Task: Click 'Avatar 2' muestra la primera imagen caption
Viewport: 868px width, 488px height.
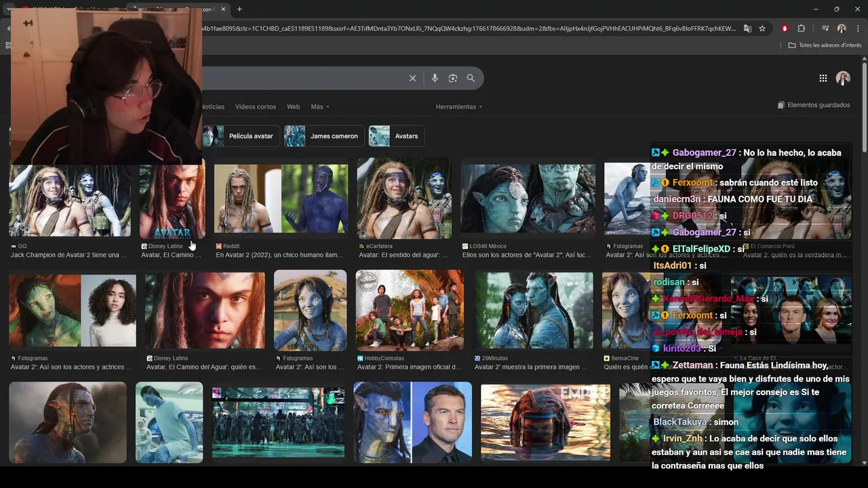Action: [x=531, y=367]
